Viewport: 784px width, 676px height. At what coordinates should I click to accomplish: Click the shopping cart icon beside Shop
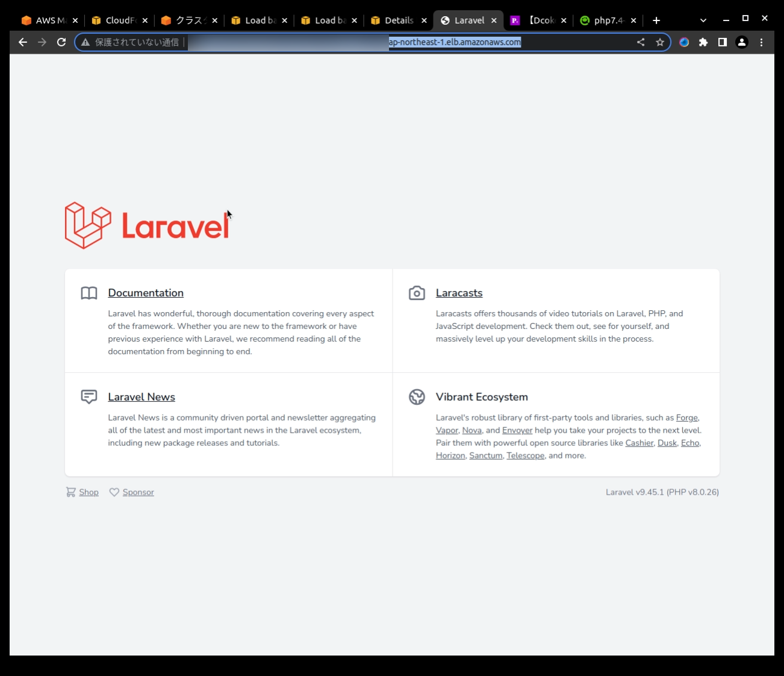click(x=70, y=492)
